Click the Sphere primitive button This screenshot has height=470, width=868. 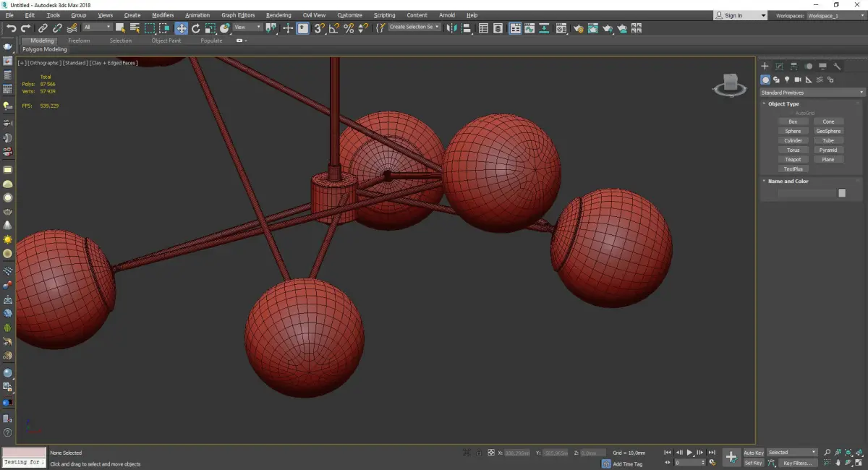click(x=793, y=131)
